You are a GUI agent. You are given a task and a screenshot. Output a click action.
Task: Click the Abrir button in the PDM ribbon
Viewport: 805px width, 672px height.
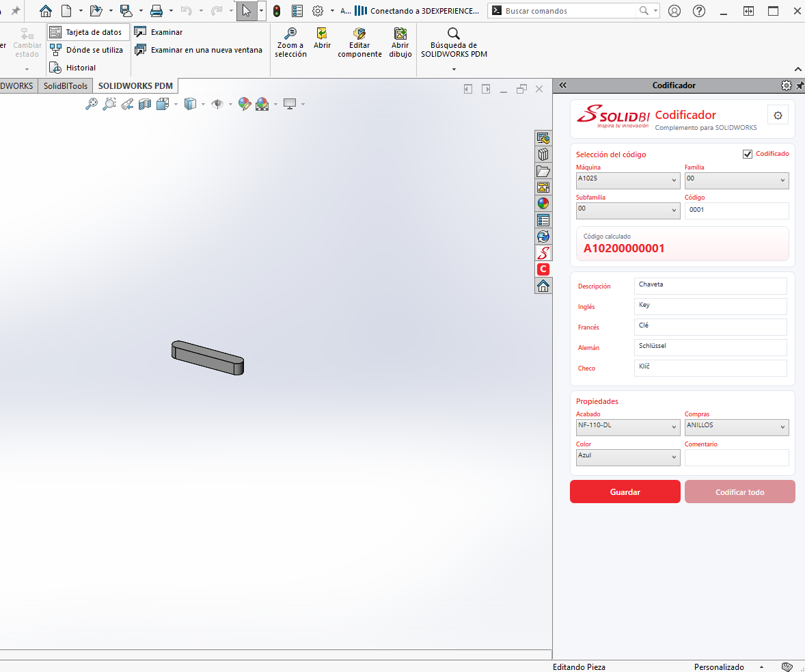pos(322,39)
